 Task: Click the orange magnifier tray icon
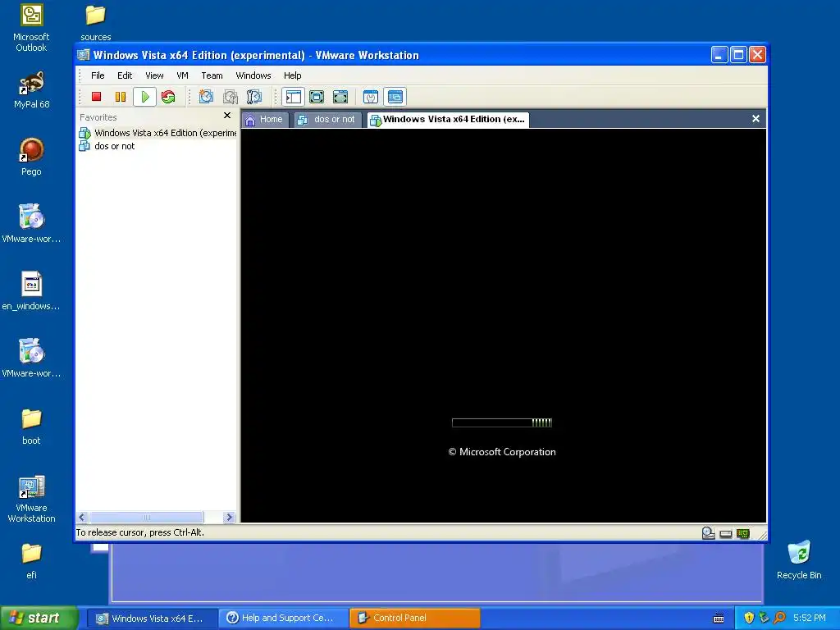[779, 618]
